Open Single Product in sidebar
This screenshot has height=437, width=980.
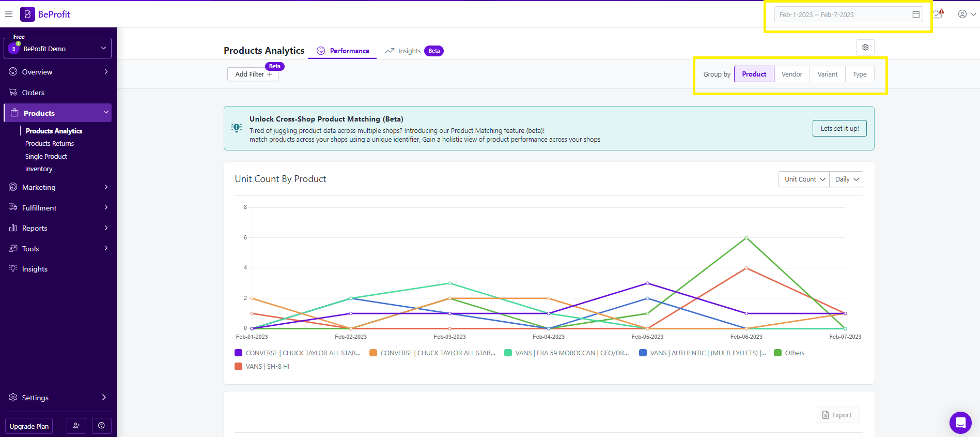pyautogui.click(x=46, y=156)
